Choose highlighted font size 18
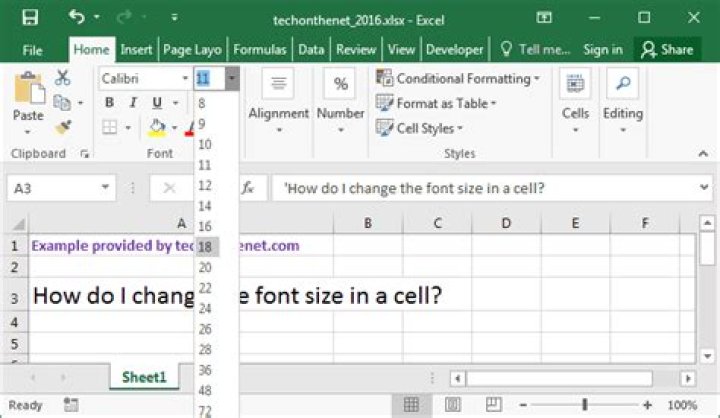 coord(205,247)
